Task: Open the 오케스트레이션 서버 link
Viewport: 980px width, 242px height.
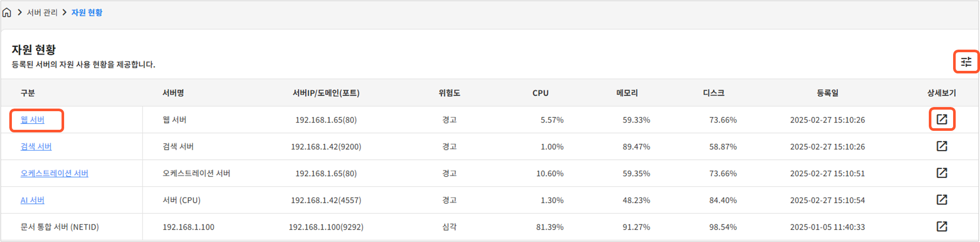Action: (54, 174)
